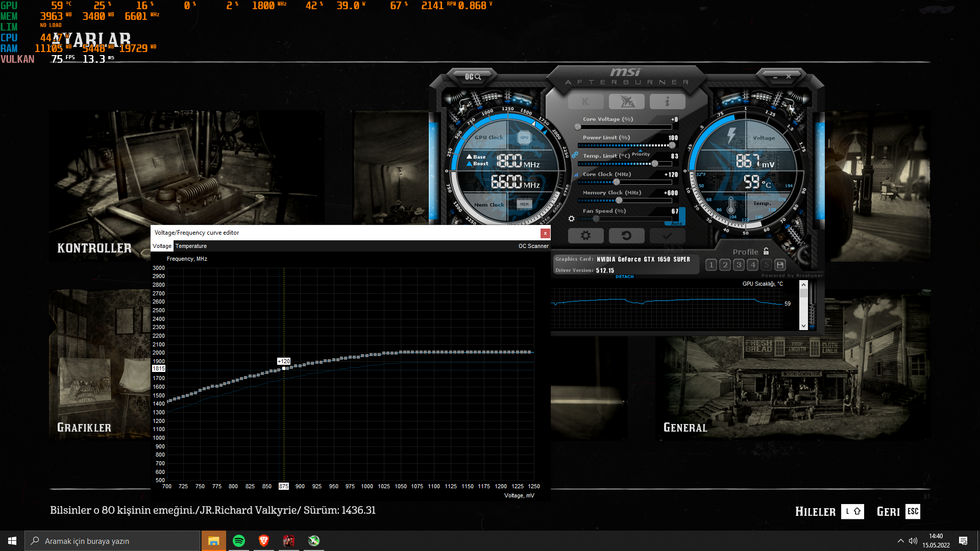This screenshot has height=551, width=980.
Task: Close the MSI Afterburner window
Action: [789, 77]
